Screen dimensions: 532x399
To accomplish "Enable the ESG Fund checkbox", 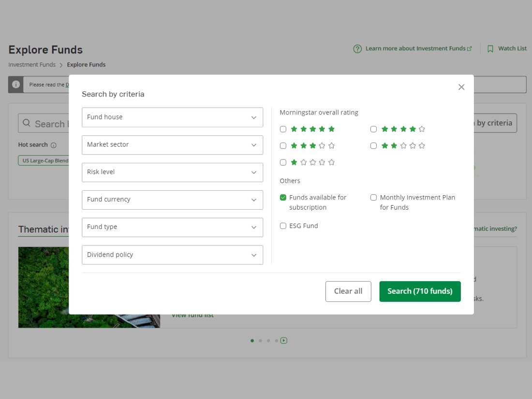I will click(x=283, y=226).
